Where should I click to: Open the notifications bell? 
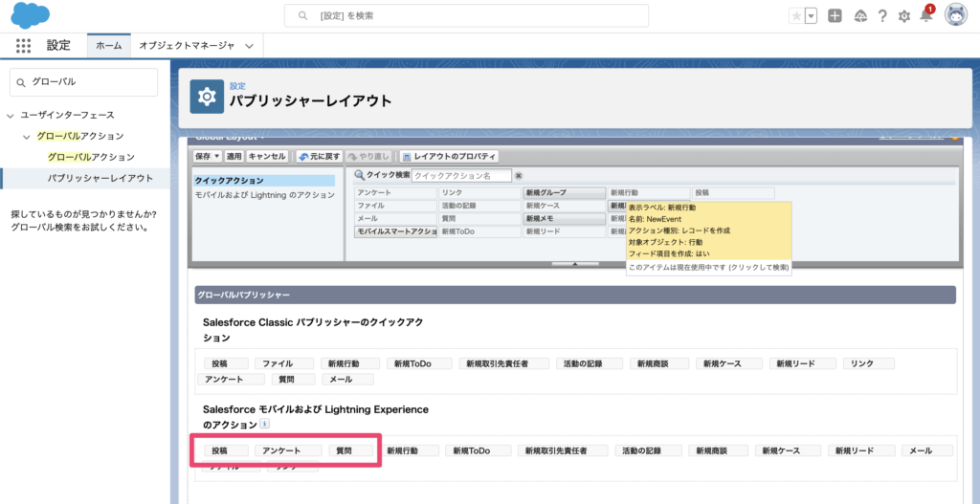point(926,16)
